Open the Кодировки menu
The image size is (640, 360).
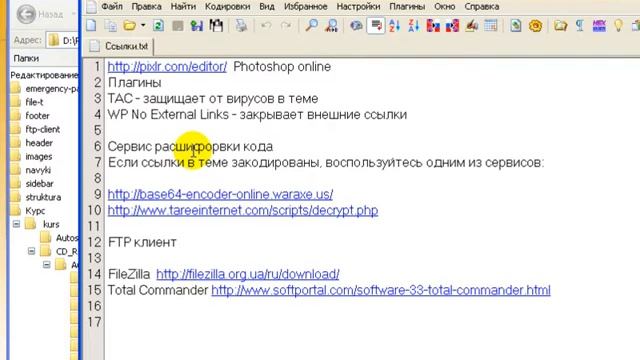tap(227, 7)
